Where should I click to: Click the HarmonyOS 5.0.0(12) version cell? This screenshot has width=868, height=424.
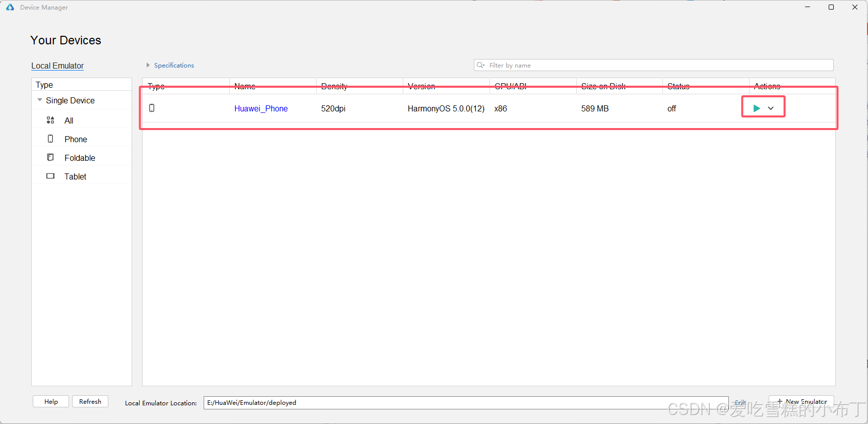click(446, 108)
